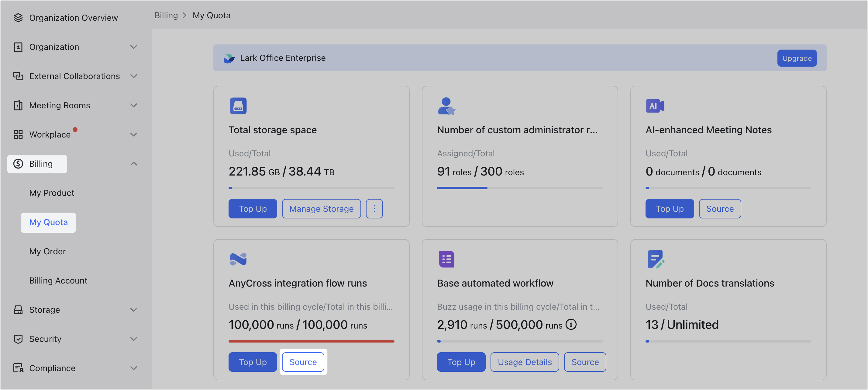868x390 pixels.
Task: Top Up AI-enhanced Meeting Notes
Action: click(670, 208)
